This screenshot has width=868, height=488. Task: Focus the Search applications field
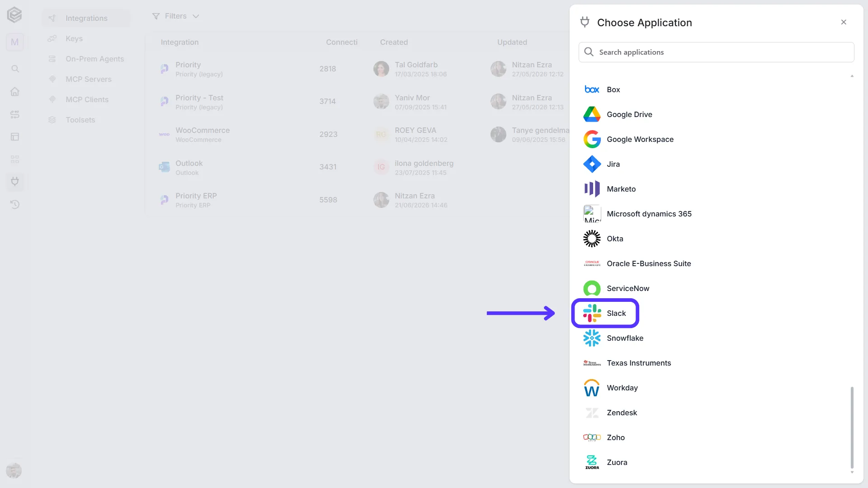tap(716, 52)
